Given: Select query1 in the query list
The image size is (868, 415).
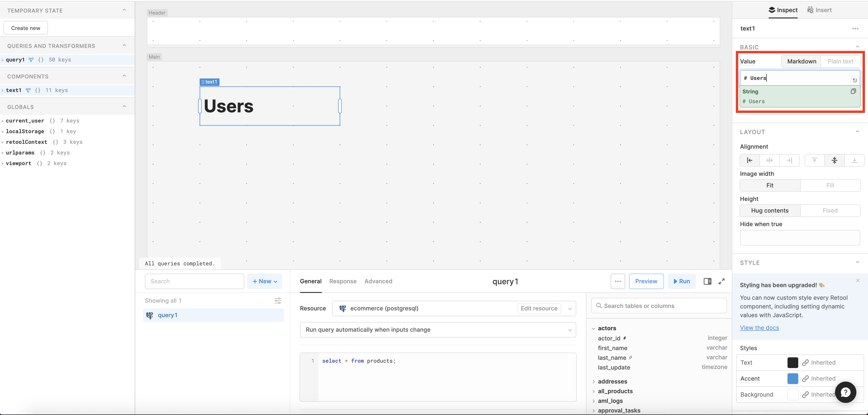Looking at the screenshot, I should [x=213, y=315].
